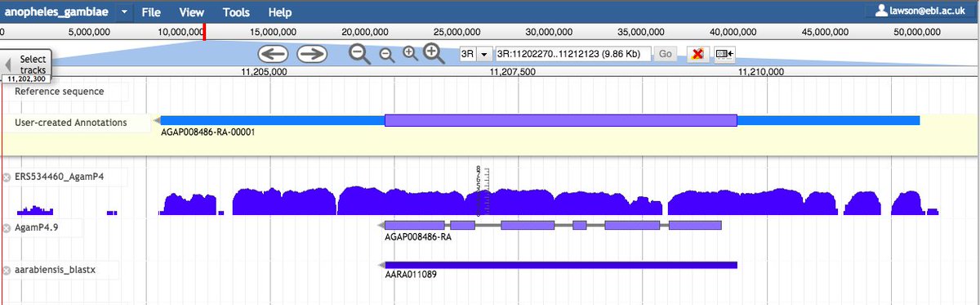Click the 11,207,500 ruler label
The image size is (980, 305).
tap(512, 72)
